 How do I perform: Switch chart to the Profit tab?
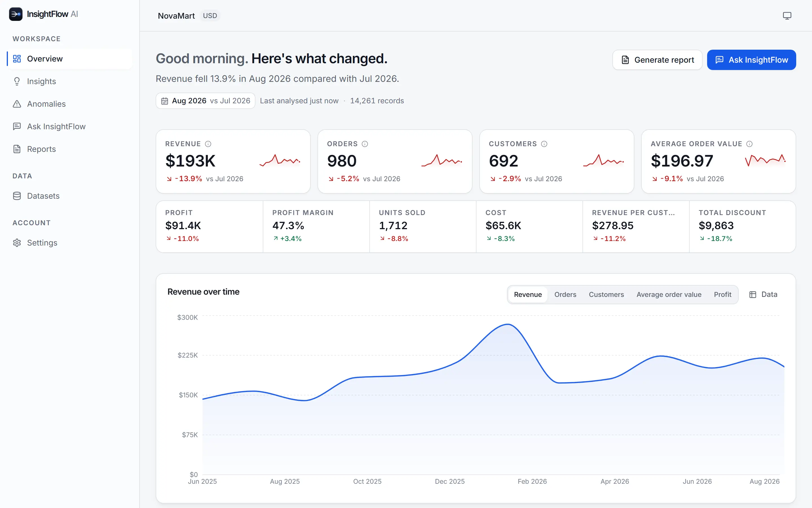pos(722,295)
